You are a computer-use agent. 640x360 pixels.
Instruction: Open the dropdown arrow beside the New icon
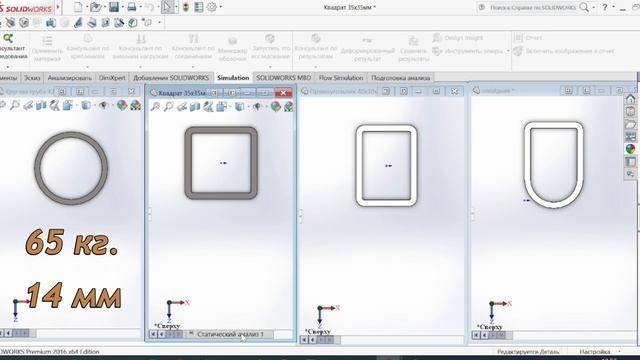coord(86,7)
